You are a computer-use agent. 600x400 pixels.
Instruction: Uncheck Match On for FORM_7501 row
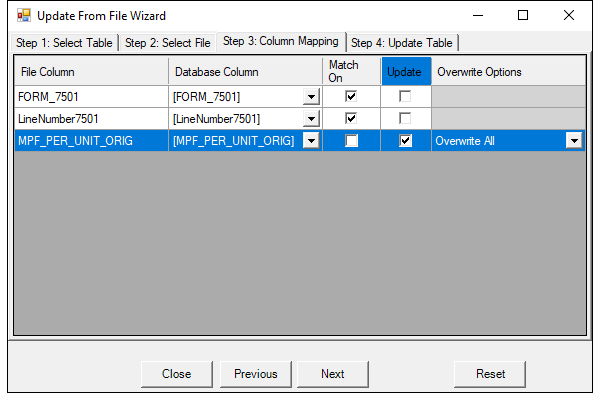coord(351,96)
